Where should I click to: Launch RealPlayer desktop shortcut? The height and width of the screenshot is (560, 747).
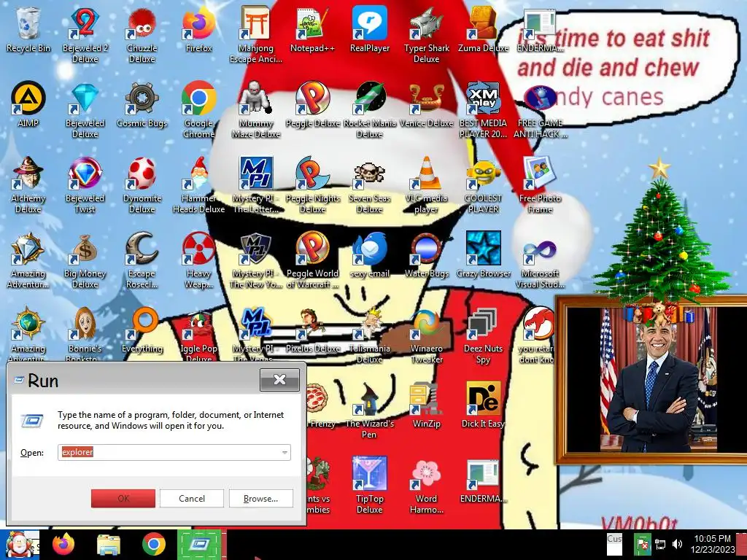click(370, 29)
